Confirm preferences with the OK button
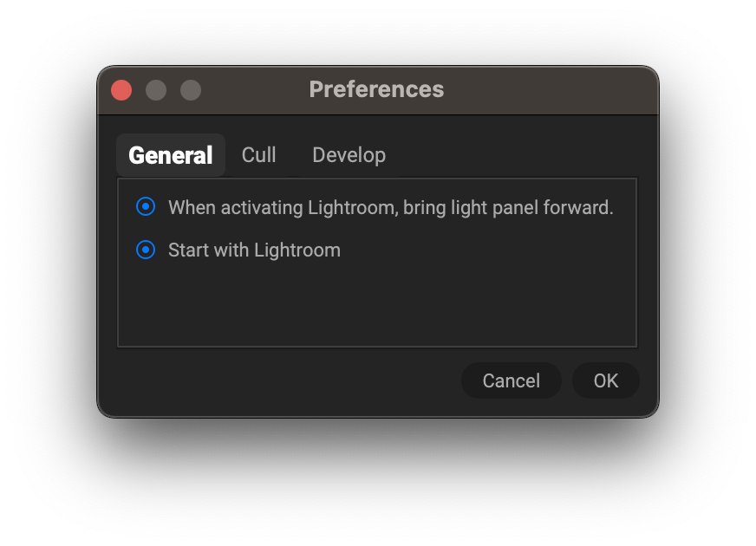The image size is (756, 546). coord(605,380)
